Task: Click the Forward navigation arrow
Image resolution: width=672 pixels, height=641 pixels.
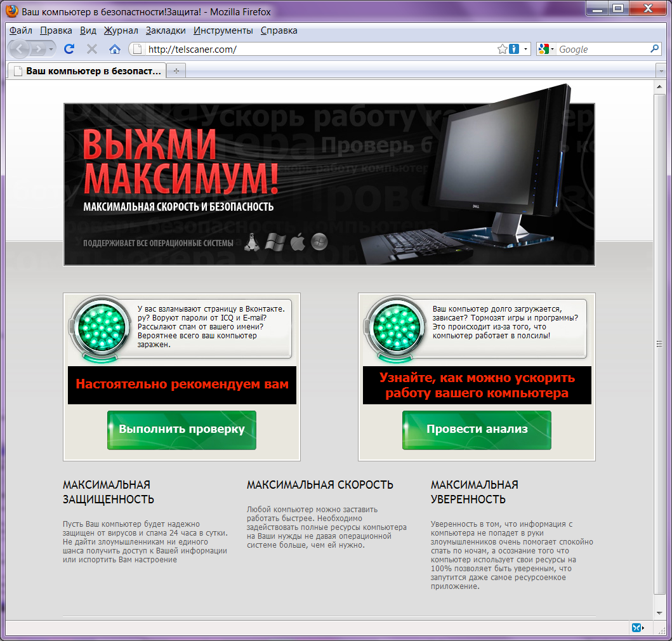Action: point(39,50)
